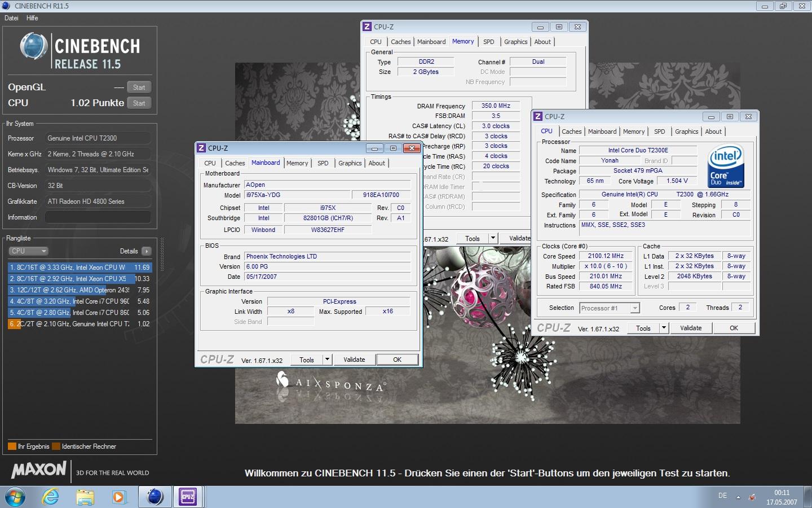Open Windows Explorer folder icon in taskbar
The image size is (812, 508).
tap(85, 497)
